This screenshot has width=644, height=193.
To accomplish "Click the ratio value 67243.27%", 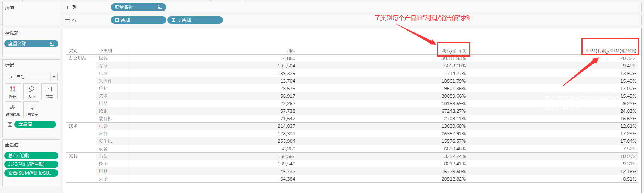I will coord(453,111).
